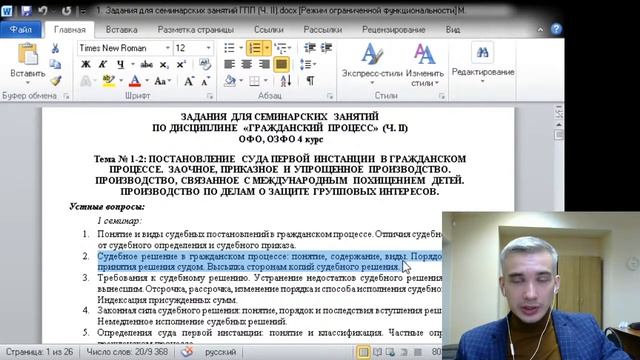Open the highlight color dropdown arrow
This screenshot has width=640, height=360.
[x=121, y=80]
